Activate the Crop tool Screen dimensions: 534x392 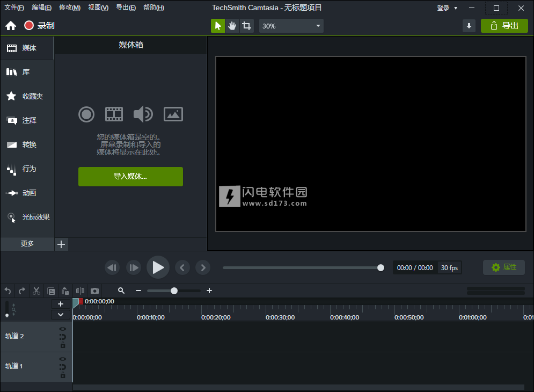coord(246,26)
